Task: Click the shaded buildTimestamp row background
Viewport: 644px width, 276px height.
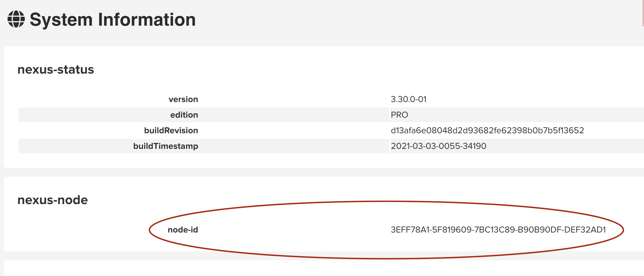Action: click(279, 146)
